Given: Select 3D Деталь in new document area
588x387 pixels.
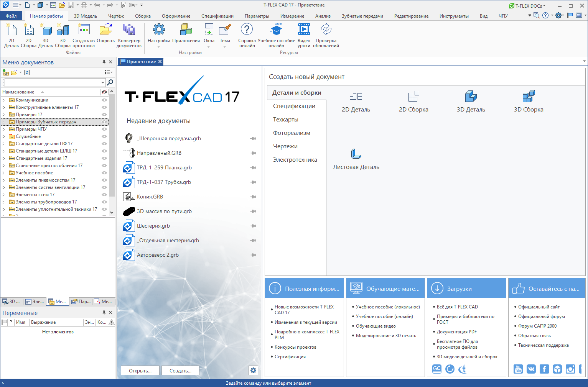Looking at the screenshot, I should 471,102.
